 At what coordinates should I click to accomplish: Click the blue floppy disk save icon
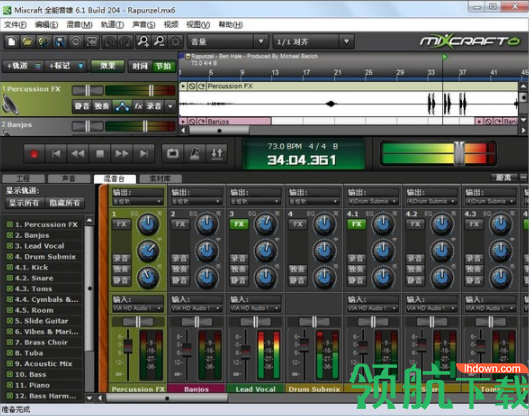click(60, 42)
